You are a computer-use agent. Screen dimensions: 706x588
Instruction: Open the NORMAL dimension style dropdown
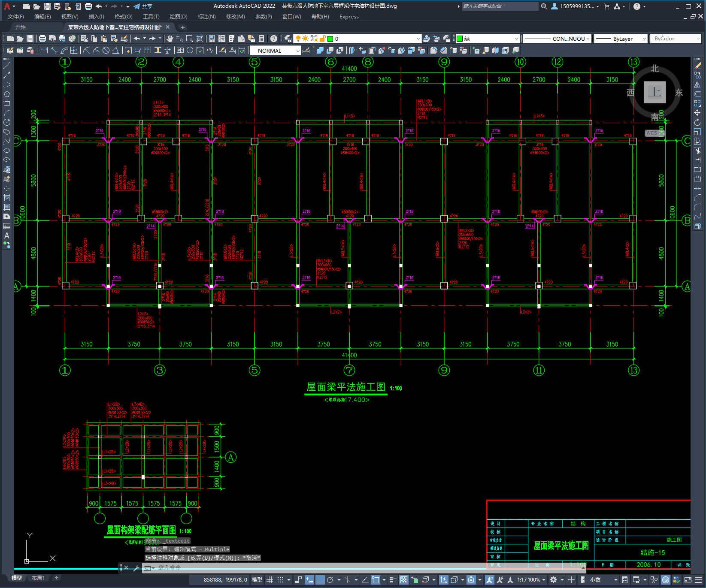pyautogui.click(x=275, y=51)
